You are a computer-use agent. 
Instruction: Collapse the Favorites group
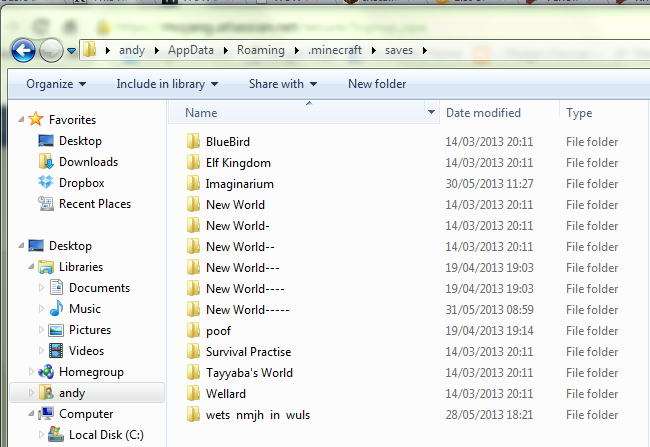(x=21, y=120)
